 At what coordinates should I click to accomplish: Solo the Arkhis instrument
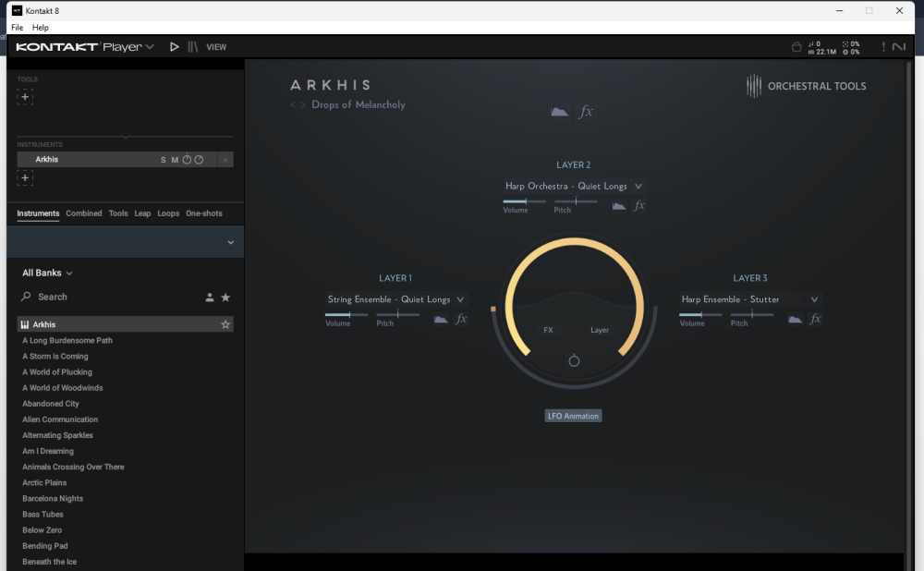click(164, 160)
